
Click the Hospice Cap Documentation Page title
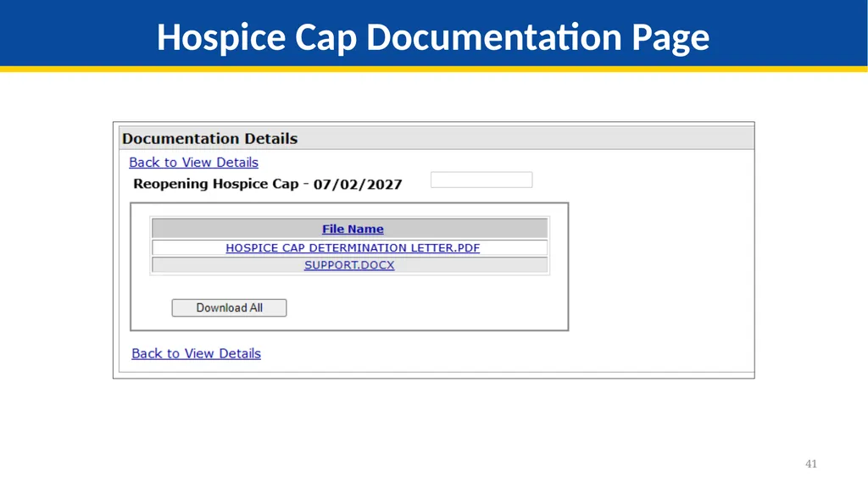tap(433, 37)
